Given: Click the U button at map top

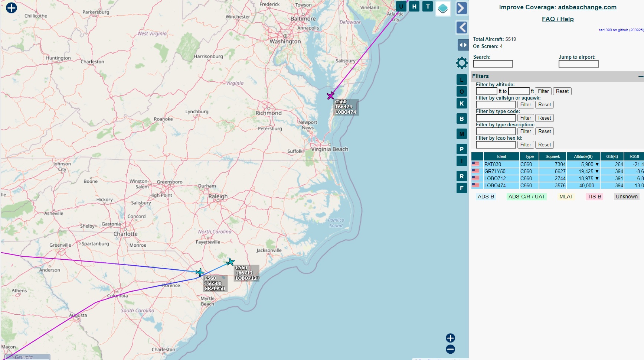Looking at the screenshot, I should point(401,6).
